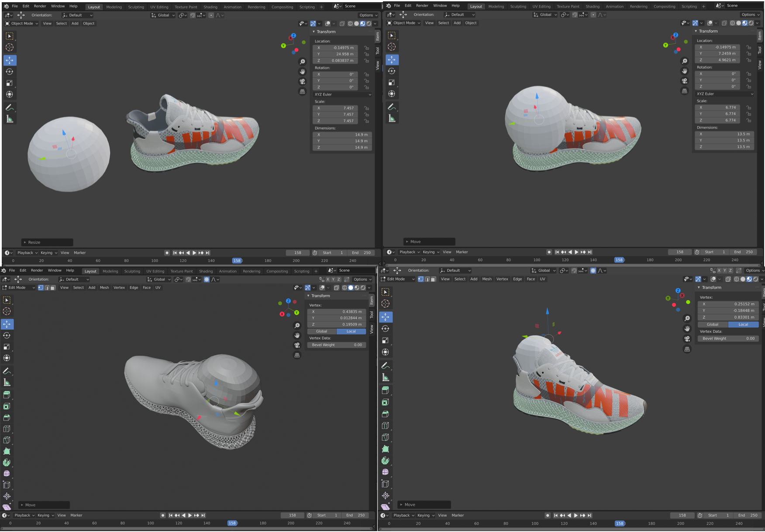The height and width of the screenshot is (532, 765).
Task: Select the Poly Build tool in bottom-left window
Action: pyautogui.click(x=7, y=451)
